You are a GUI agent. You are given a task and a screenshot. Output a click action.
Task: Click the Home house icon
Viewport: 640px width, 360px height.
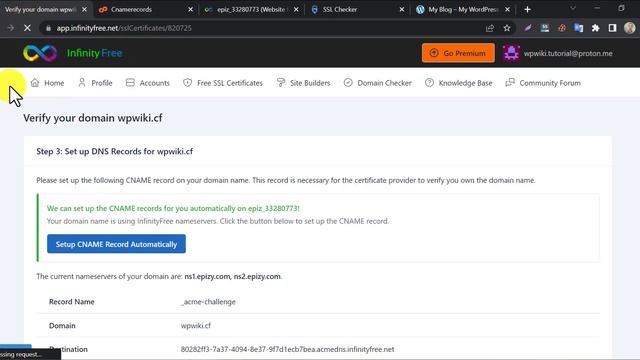coord(35,83)
